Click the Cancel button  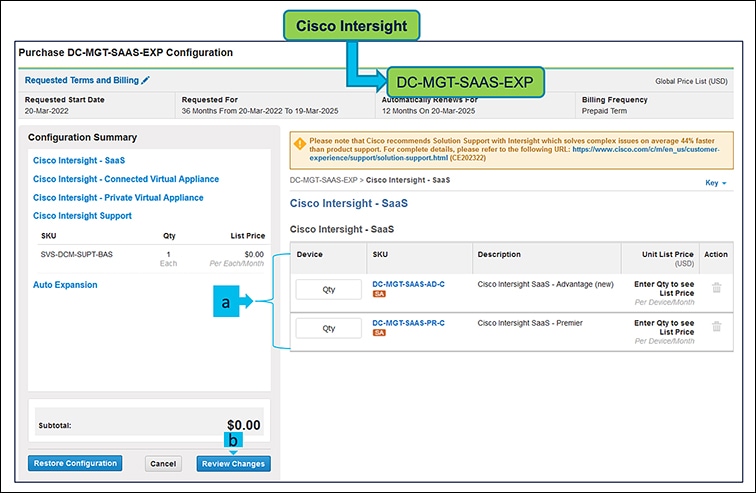pyautogui.click(x=163, y=464)
